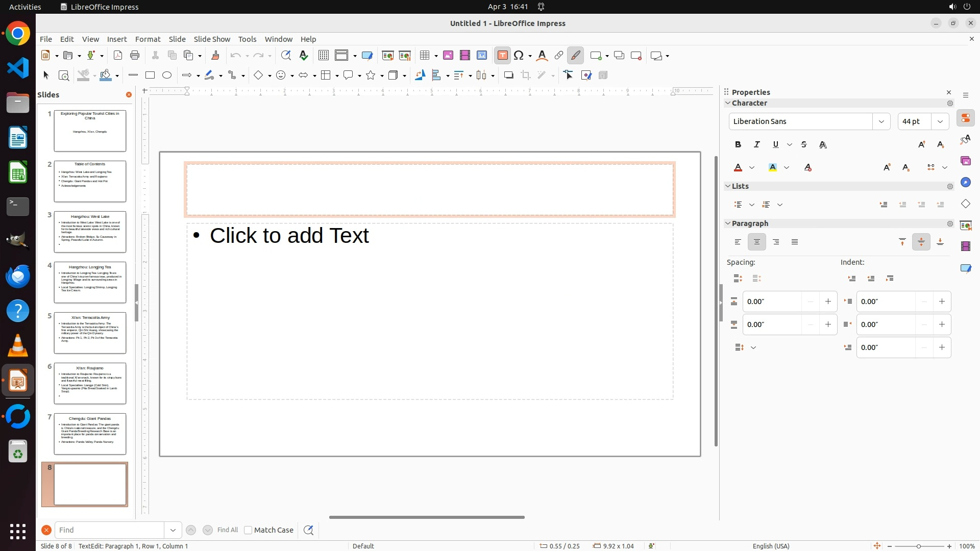Toggle Italic in Character panel
The width and height of the screenshot is (980, 551).
757,145
